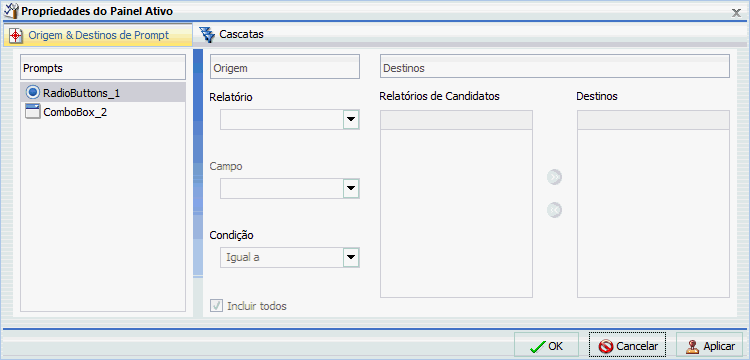Click the add-to-destinos double arrow icon
Screen dimensions: 750x360
pyautogui.click(x=554, y=177)
